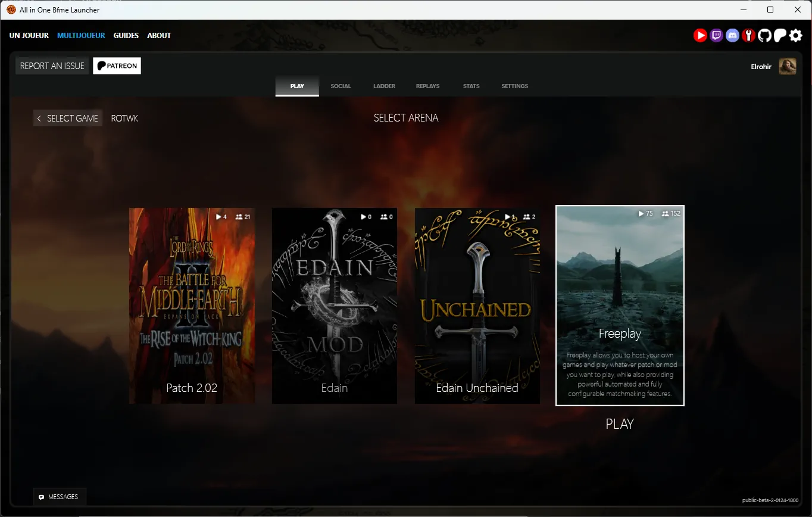Click the Select Arena heading
The height and width of the screenshot is (517, 812).
[406, 118]
